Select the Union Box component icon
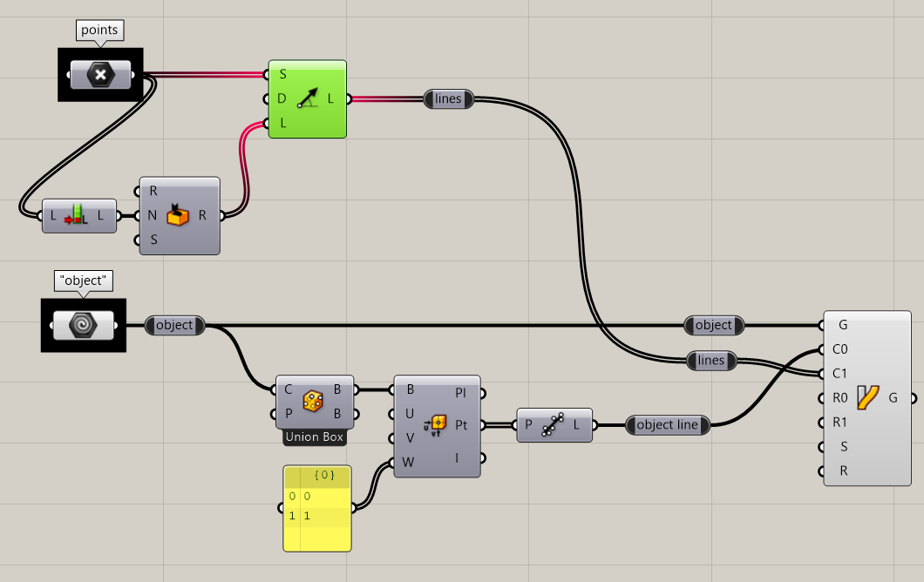This screenshot has width=924, height=582. [x=313, y=402]
